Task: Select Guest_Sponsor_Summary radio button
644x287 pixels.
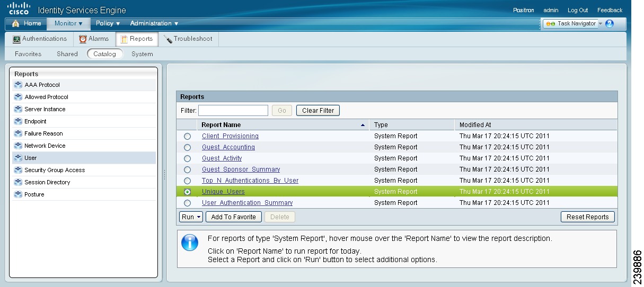Action: (187, 170)
